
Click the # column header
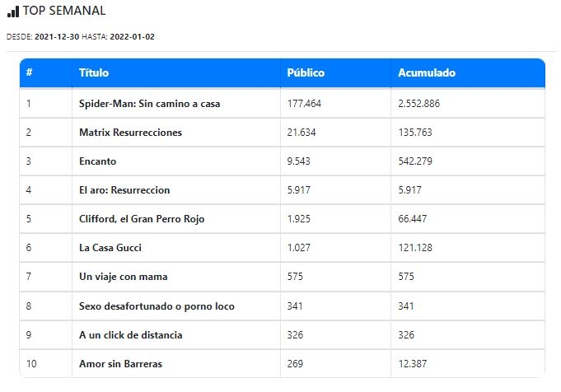click(30, 72)
